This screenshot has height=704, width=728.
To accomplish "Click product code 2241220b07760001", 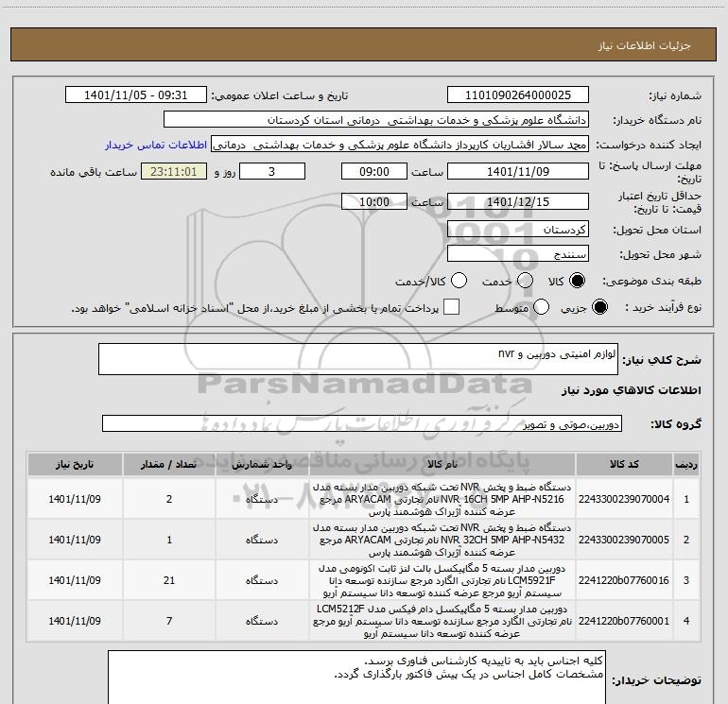I will point(624,621).
